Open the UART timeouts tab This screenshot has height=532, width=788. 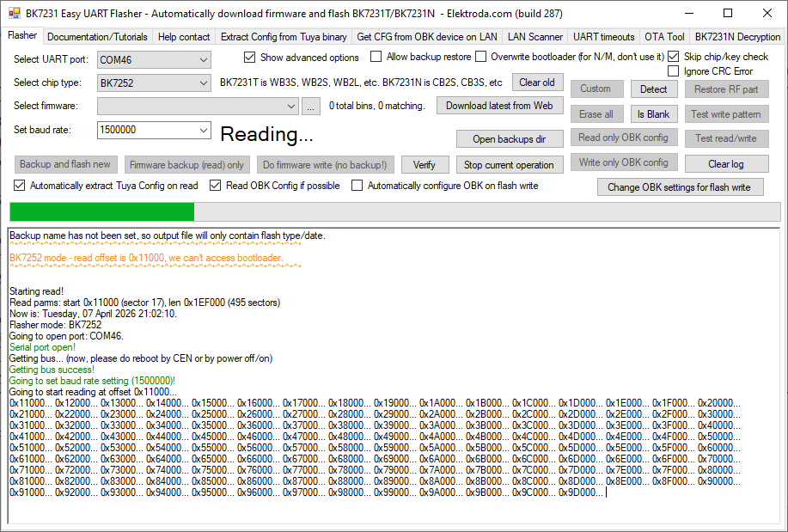[x=603, y=37]
